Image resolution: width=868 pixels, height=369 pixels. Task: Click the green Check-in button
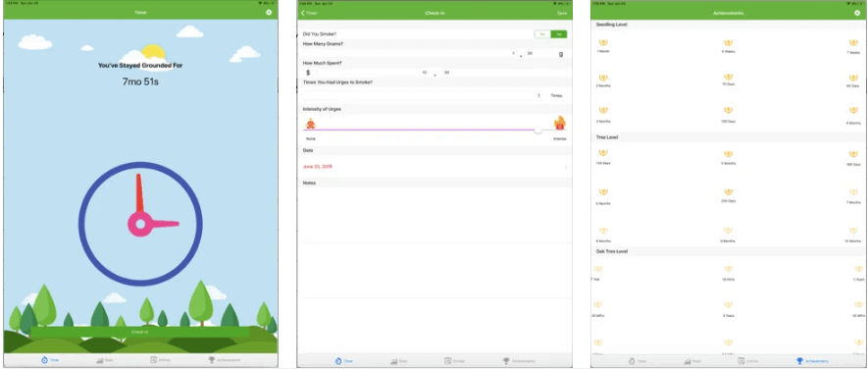tap(139, 332)
